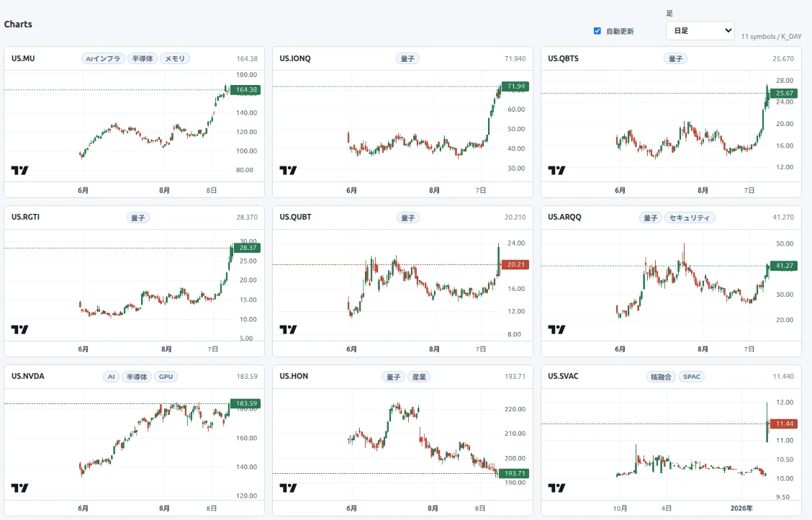Screen dimensions: 812x520
Task: Click TradingView logo in US.RGTI chart
Action: pos(19,329)
